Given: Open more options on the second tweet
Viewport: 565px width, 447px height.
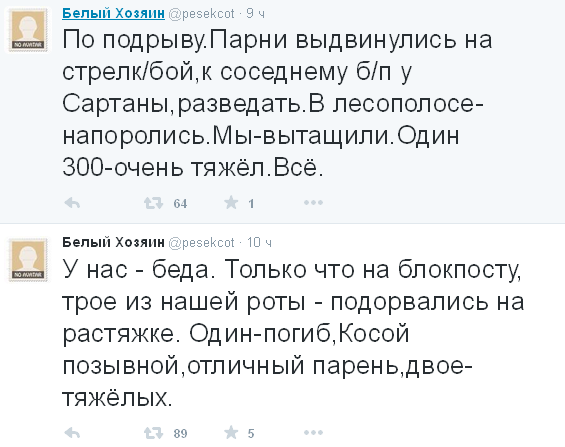Looking at the screenshot, I should tap(313, 433).
